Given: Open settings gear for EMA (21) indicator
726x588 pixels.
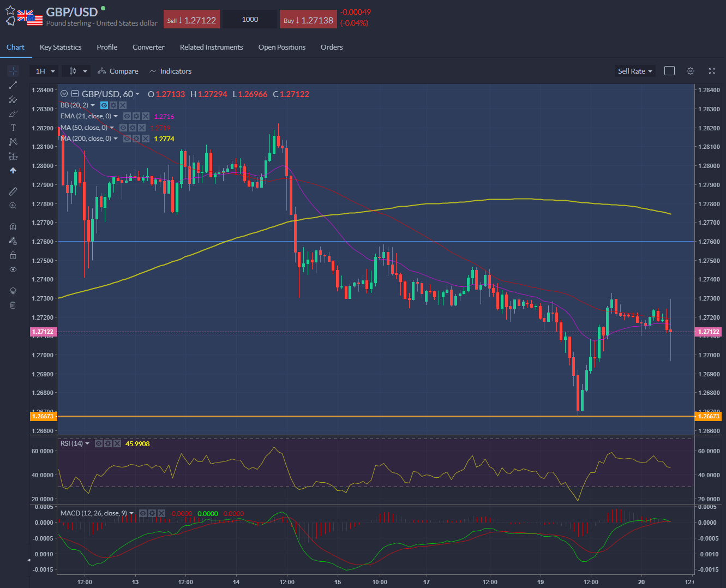Looking at the screenshot, I should coord(136,116).
